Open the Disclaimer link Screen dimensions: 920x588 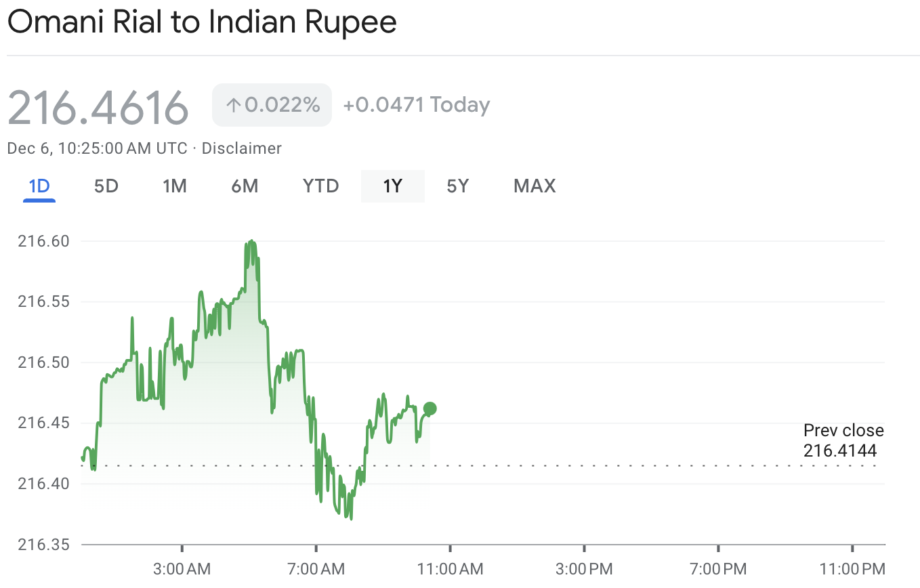tap(242, 148)
